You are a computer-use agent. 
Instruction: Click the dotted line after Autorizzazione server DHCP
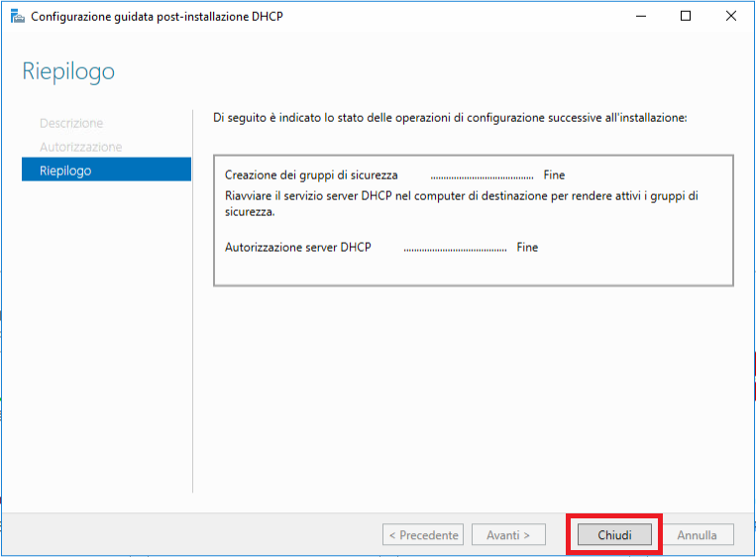coord(455,248)
